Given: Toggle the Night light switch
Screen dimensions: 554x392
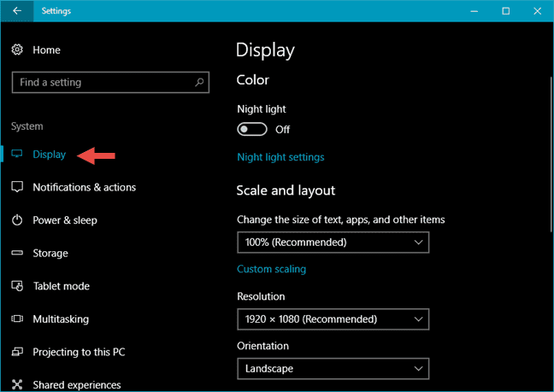Looking at the screenshot, I should (252, 130).
